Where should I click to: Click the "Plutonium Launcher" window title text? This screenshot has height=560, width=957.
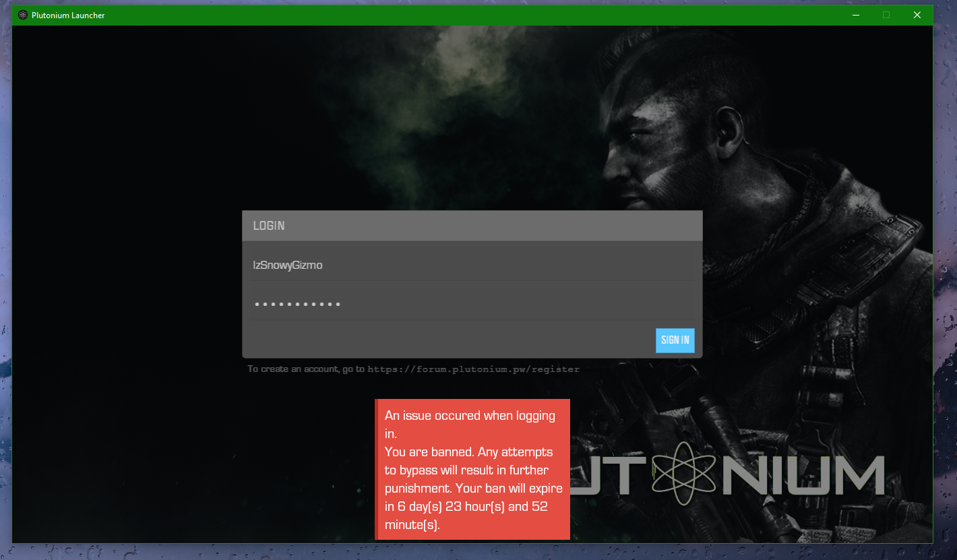point(68,15)
